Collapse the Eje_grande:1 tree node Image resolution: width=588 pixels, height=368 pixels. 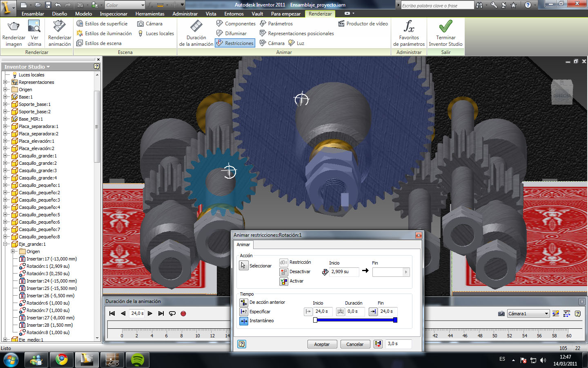[x=5, y=244]
